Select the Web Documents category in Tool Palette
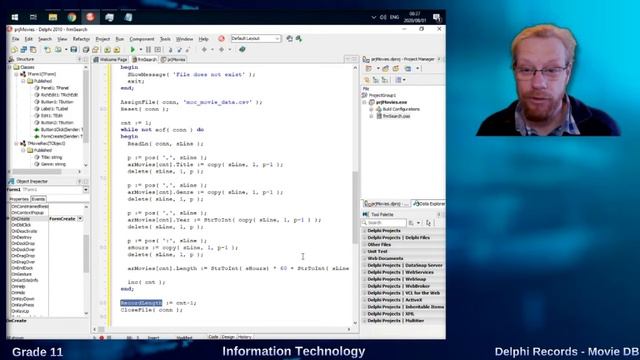 (385, 258)
